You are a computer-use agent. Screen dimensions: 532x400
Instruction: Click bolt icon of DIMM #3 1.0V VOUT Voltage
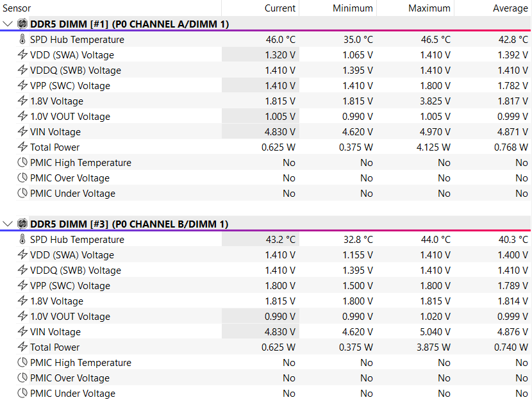click(22, 316)
